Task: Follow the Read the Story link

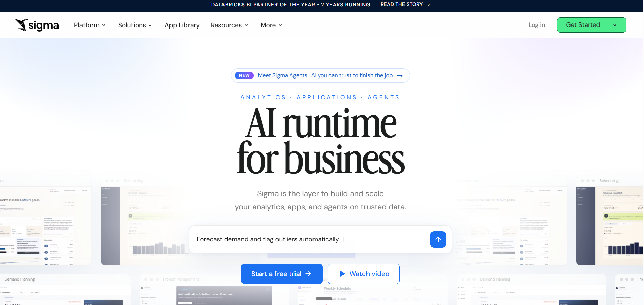Action: [x=405, y=4]
